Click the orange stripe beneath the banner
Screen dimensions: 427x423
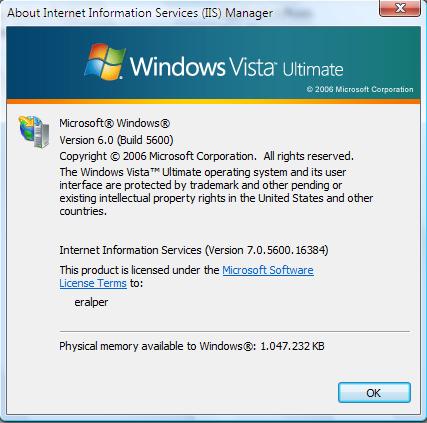click(213, 101)
